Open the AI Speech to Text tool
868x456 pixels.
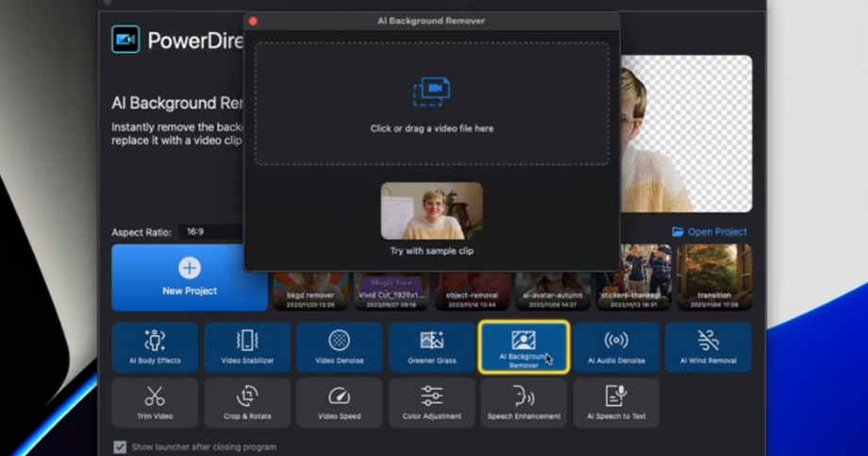(616, 402)
